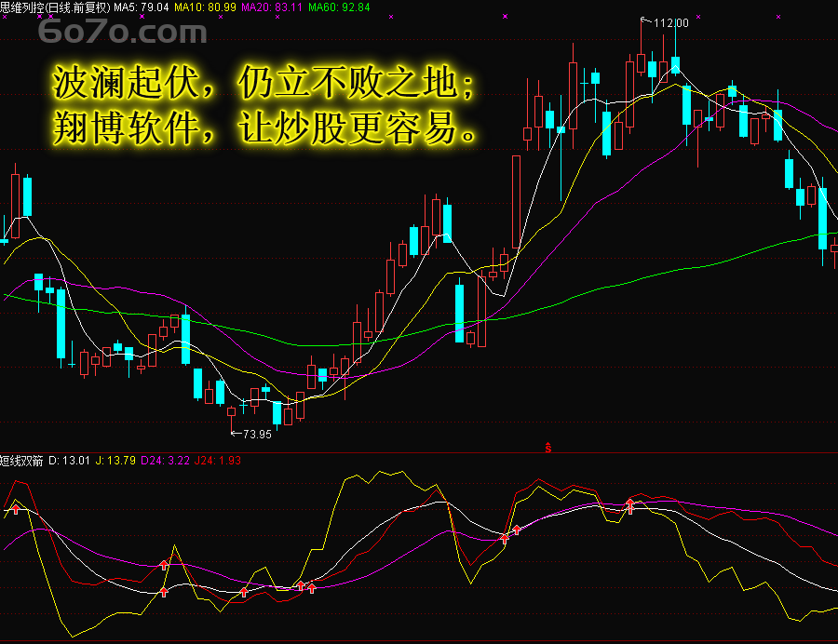The width and height of the screenshot is (838, 644).
Task: Click the D: 13.01 indicator value
Action: click(x=70, y=461)
